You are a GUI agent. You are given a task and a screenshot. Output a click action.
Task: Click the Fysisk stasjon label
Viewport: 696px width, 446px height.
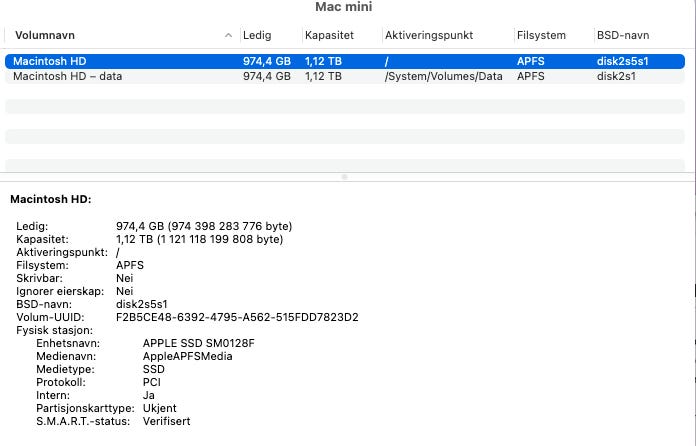(55, 331)
